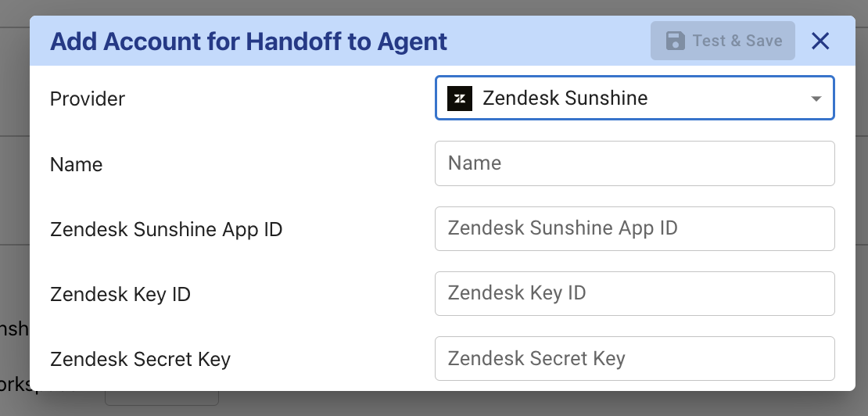Screen dimensions: 868x416
Task: Click the Zendesk Sunshine App ID label
Action: [x=167, y=229]
